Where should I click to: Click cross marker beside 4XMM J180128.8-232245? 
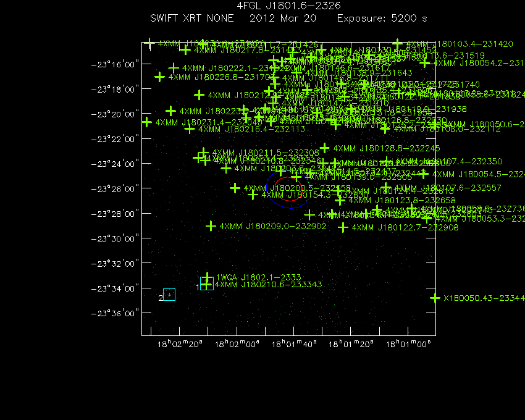point(324,148)
